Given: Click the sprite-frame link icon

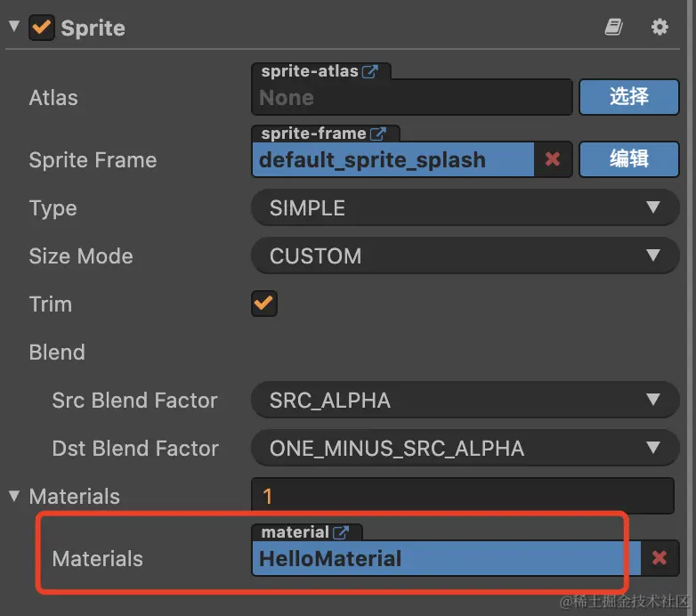Looking at the screenshot, I should [378, 134].
